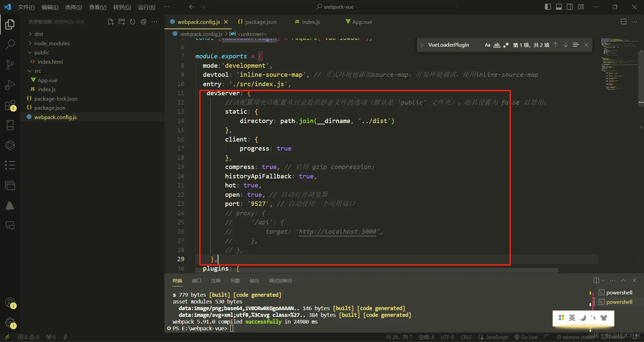Create a new folder in explorer
Screen dimensions: 644x342
tap(122, 22)
